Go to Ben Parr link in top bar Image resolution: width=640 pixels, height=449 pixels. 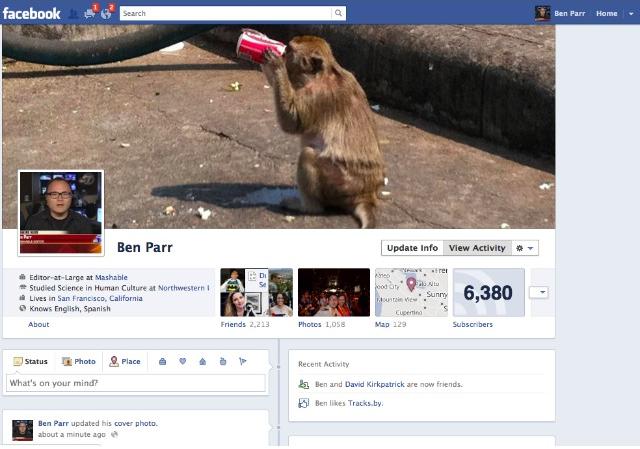click(569, 13)
